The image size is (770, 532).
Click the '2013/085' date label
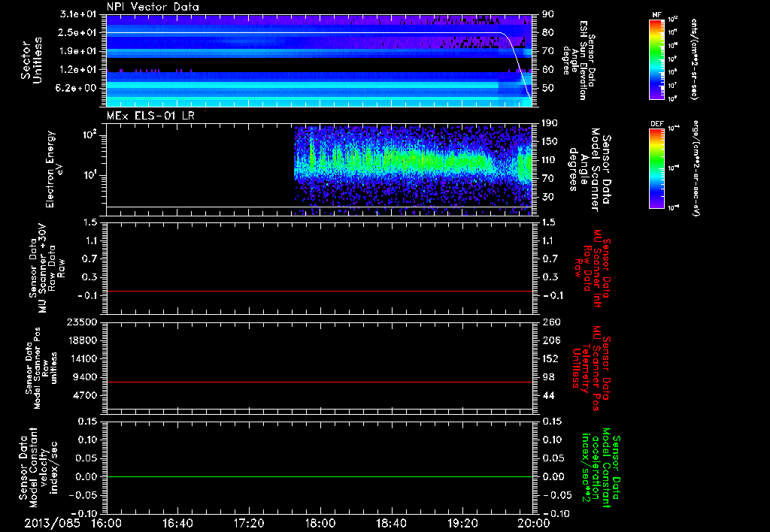(x=52, y=523)
